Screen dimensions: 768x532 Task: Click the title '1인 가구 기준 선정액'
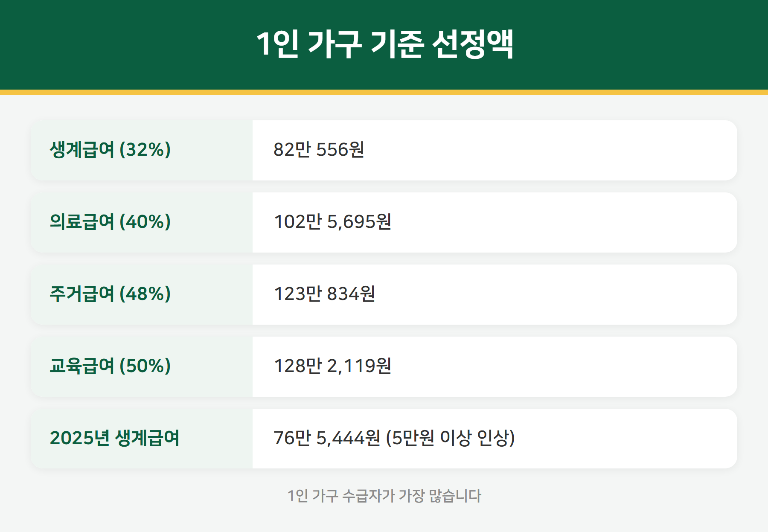point(384,44)
